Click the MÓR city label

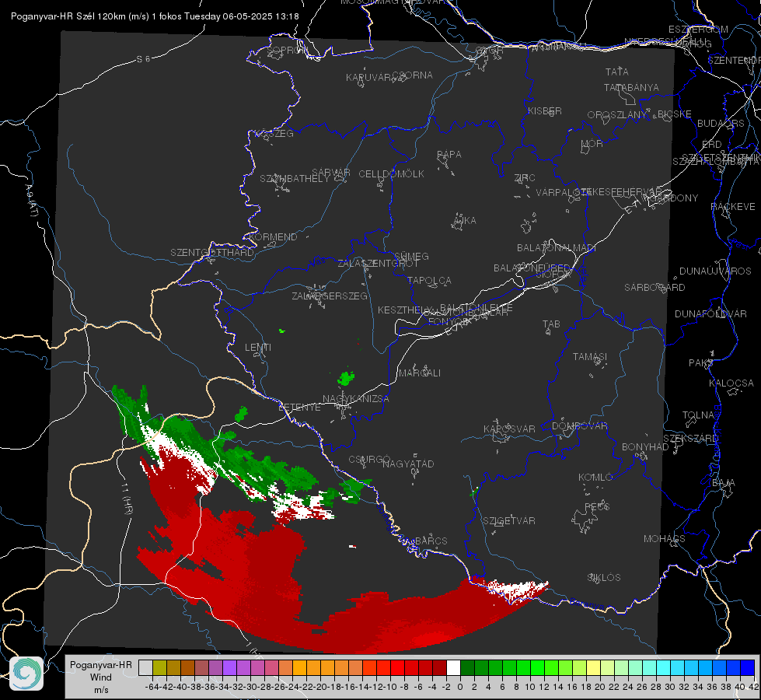tap(592, 144)
